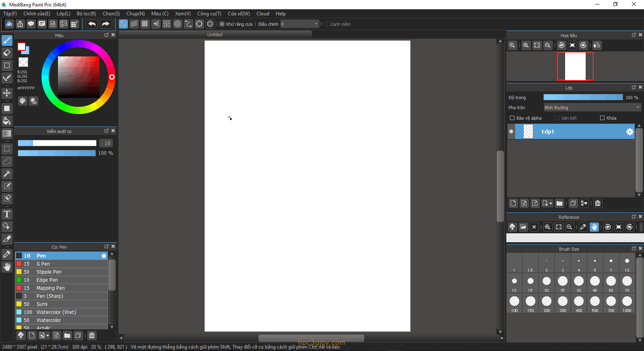
Task: Open Lớp1 layer settings gear
Action: (630, 132)
